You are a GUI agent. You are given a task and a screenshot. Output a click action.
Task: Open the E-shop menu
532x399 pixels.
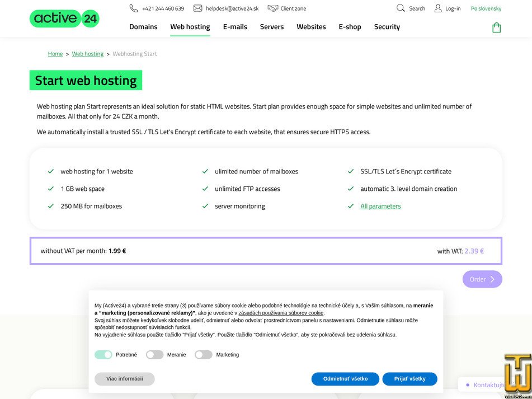point(350,27)
